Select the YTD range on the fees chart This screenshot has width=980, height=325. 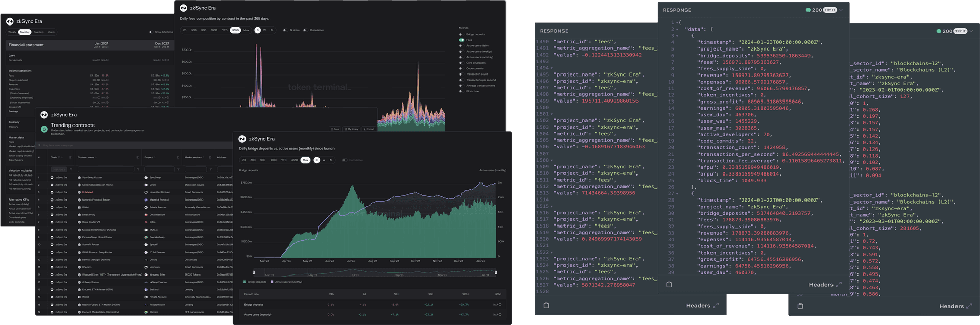tap(225, 30)
